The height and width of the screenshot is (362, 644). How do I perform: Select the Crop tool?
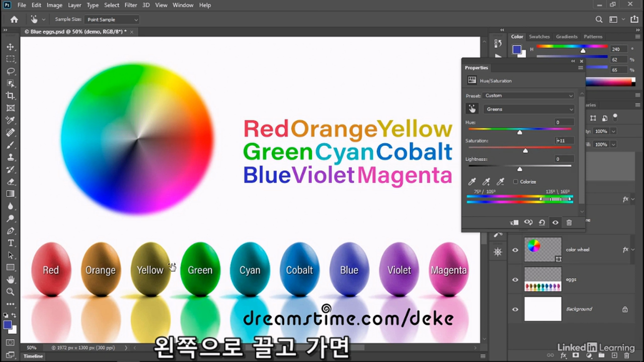pos(10,96)
